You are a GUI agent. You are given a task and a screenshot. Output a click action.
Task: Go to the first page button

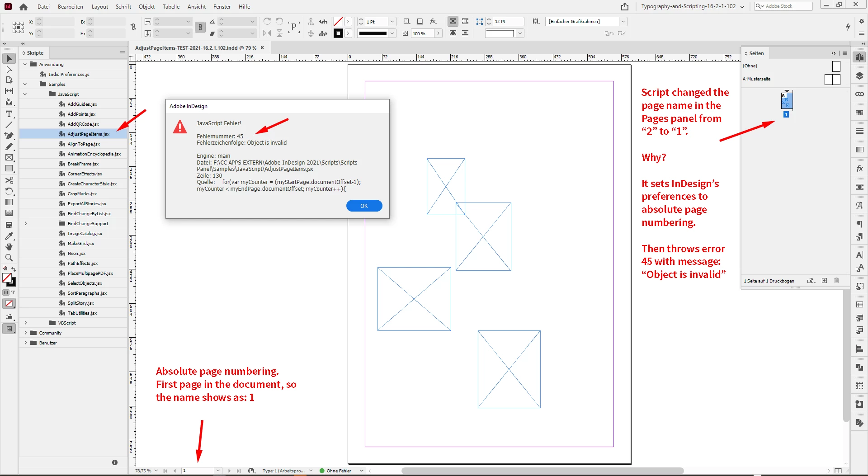[165, 471]
